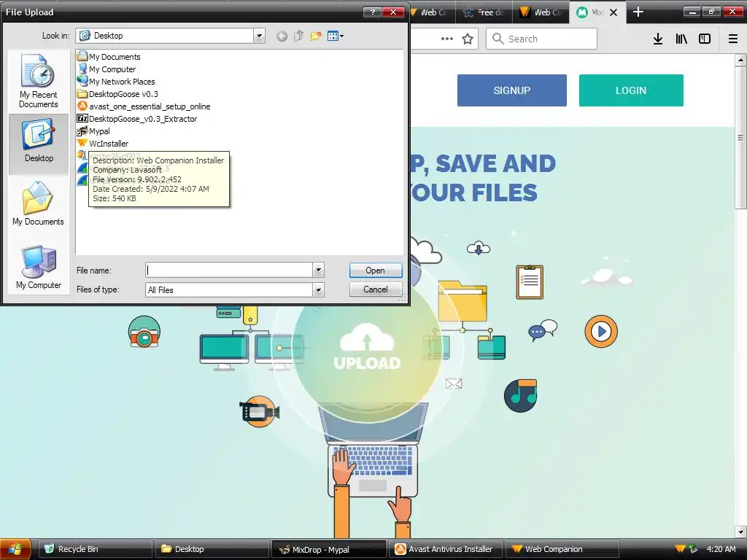Click the Cancel button in File Upload
Screen dimensions: 747x560
point(376,289)
